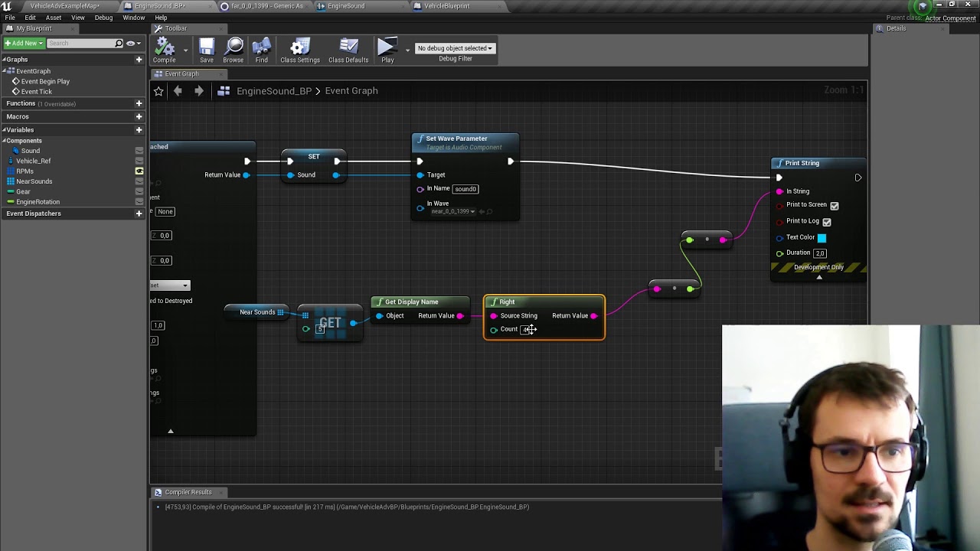The image size is (980, 551).
Task: Navigate back in graph history
Action: pos(178,91)
